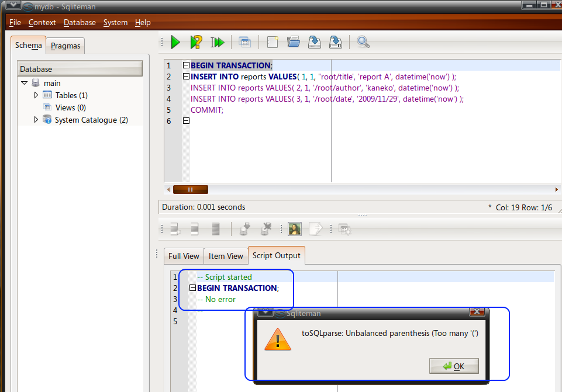The height and width of the screenshot is (392, 562).
Task: Open an SQL file with the folder icon
Action: 293,42
